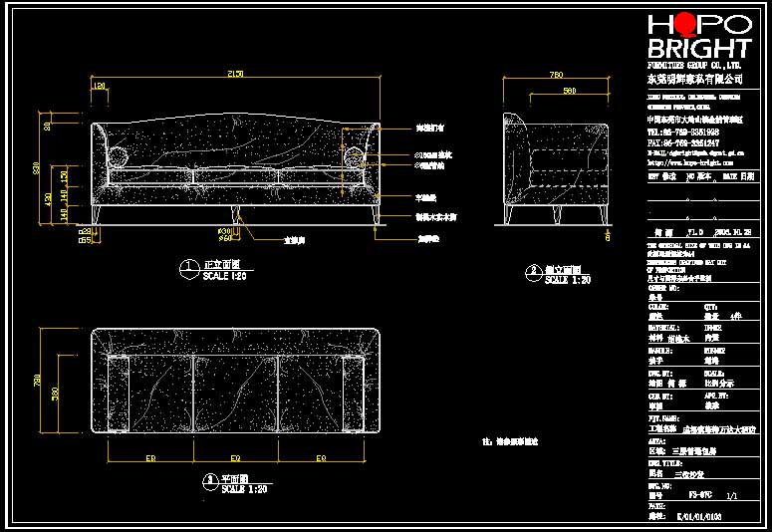Click the Ø30 center leg dimension
Image resolution: width=772 pixels, height=532 pixels.
[x=224, y=231]
